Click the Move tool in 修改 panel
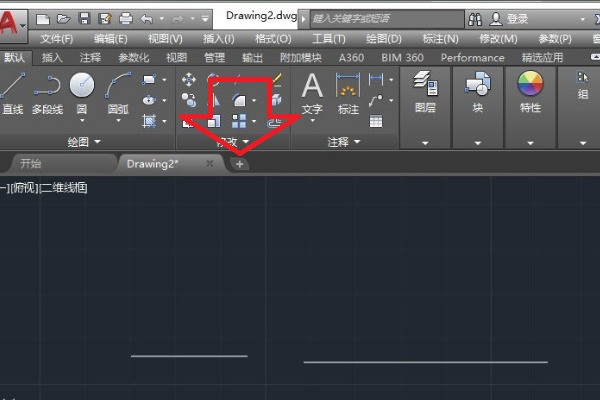 click(x=189, y=79)
